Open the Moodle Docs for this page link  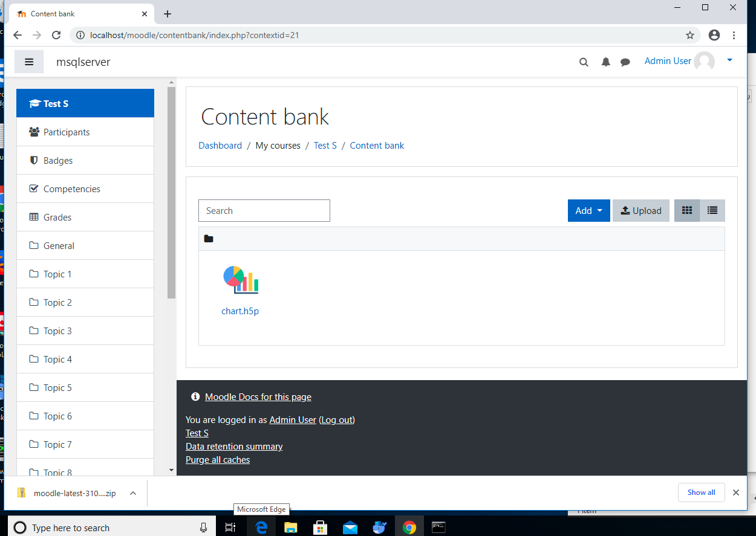258,397
